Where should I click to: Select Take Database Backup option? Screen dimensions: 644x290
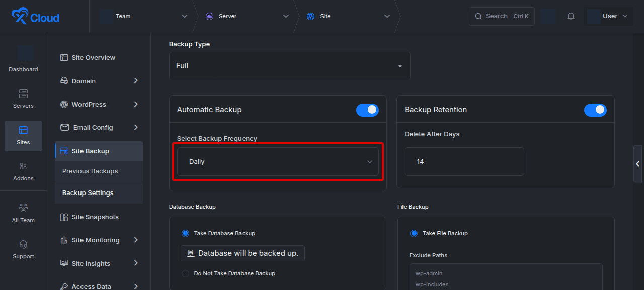[185, 233]
